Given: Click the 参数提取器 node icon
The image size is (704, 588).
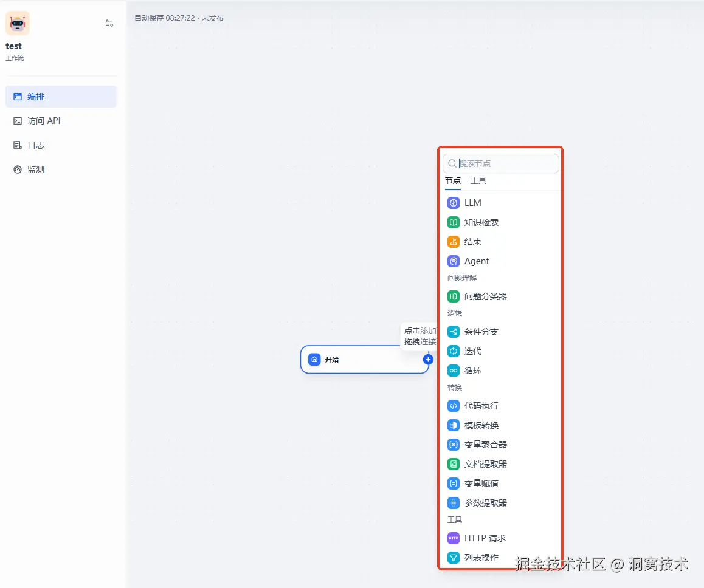Looking at the screenshot, I should pyautogui.click(x=454, y=503).
